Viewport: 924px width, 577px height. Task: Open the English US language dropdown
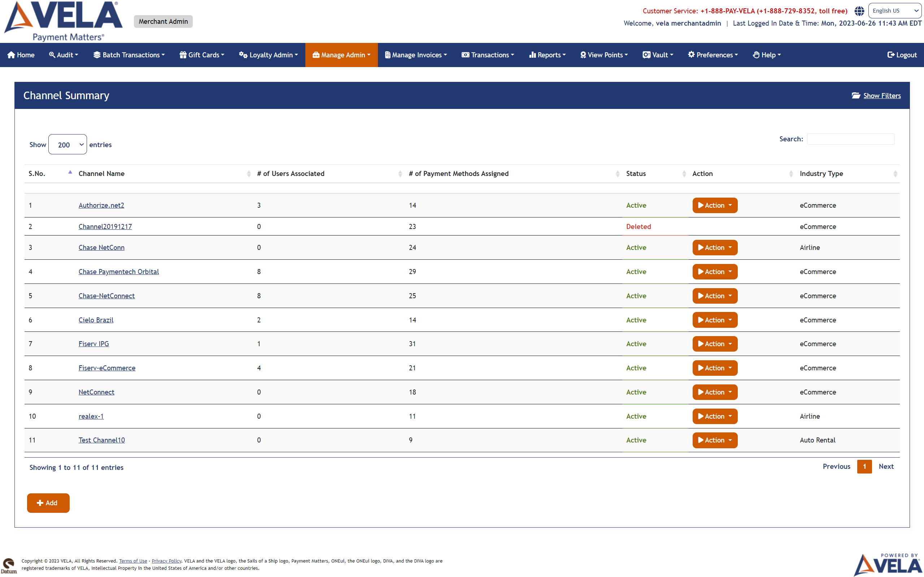895,11
